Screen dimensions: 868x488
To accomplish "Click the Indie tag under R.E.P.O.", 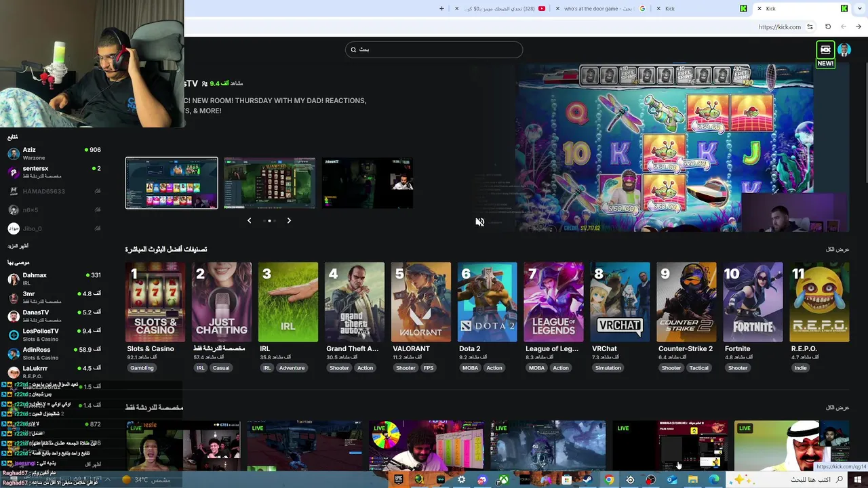I will point(801,368).
